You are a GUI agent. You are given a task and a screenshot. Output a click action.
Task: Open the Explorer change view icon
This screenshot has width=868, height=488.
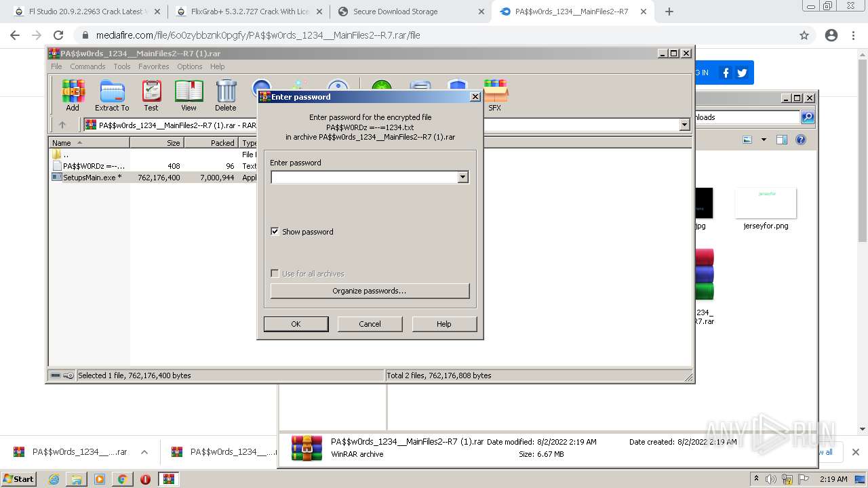(747, 140)
